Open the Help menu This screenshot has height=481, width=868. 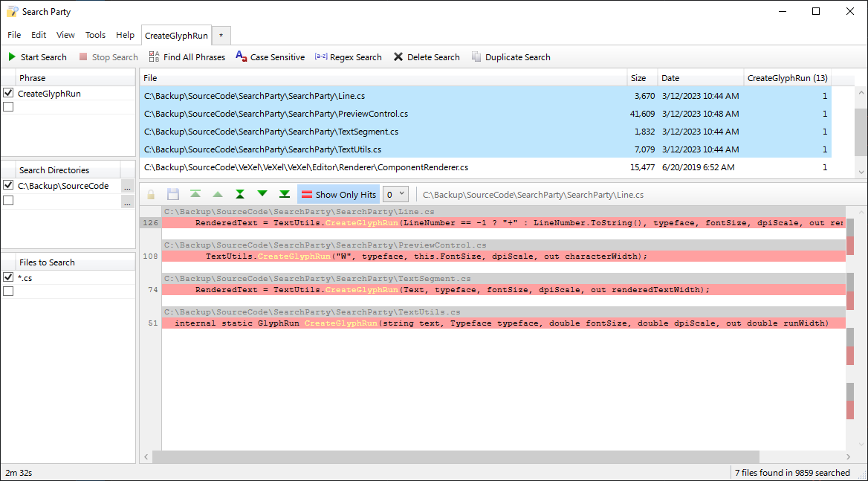pyautogui.click(x=125, y=35)
